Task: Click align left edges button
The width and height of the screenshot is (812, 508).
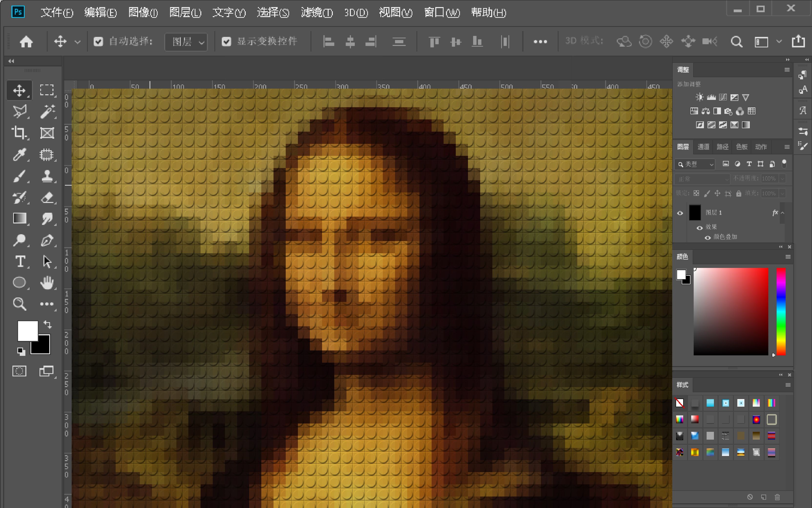Action: (x=328, y=42)
